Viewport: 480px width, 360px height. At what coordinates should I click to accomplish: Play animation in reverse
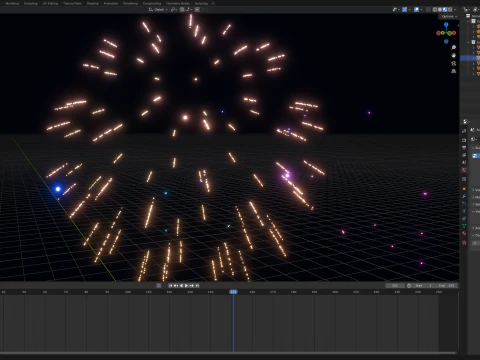click(x=181, y=285)
